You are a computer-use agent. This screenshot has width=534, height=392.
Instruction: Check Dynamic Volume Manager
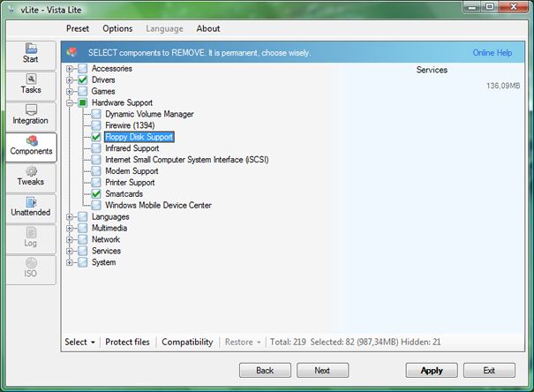tap(96, 114)
